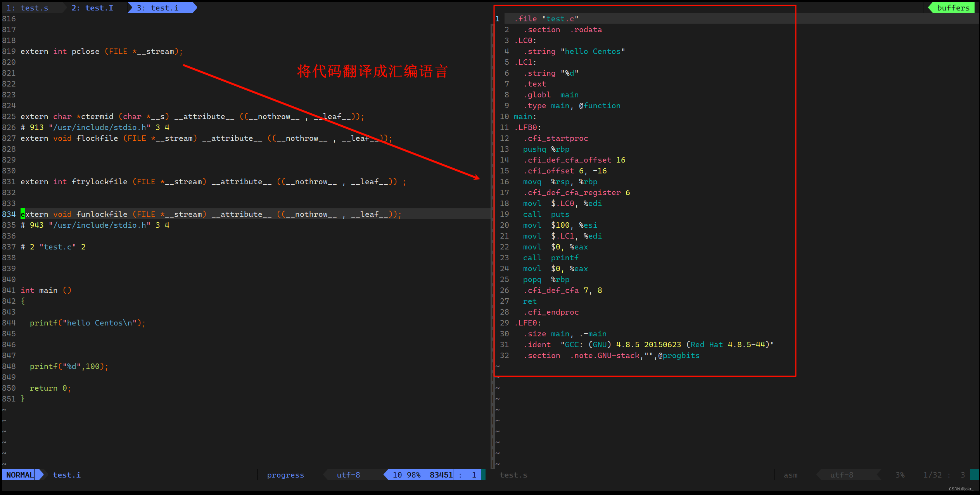The image size is (980, 495).
Task: Click '.cfi_def_cfa_register 6' line
Action: click(577, 193)
